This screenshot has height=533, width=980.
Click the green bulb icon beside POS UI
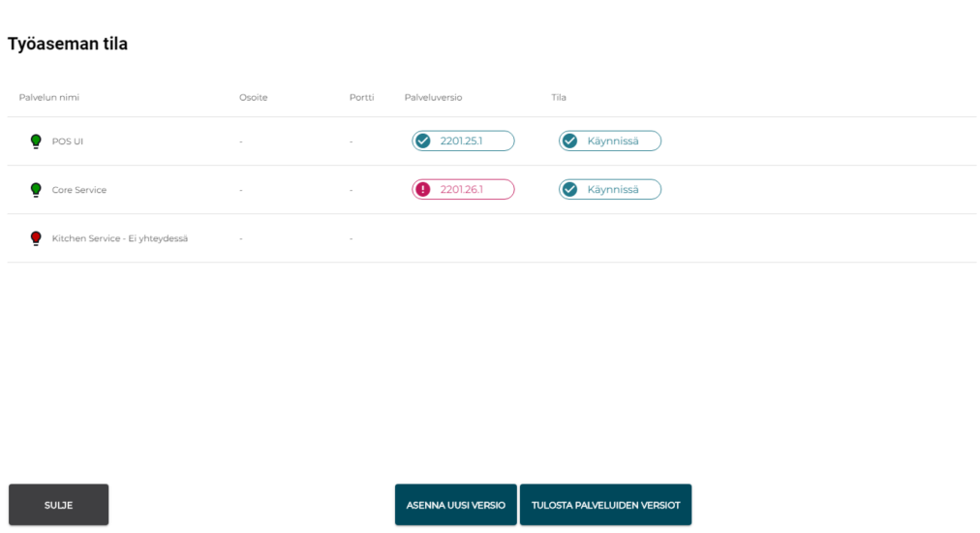36,141
